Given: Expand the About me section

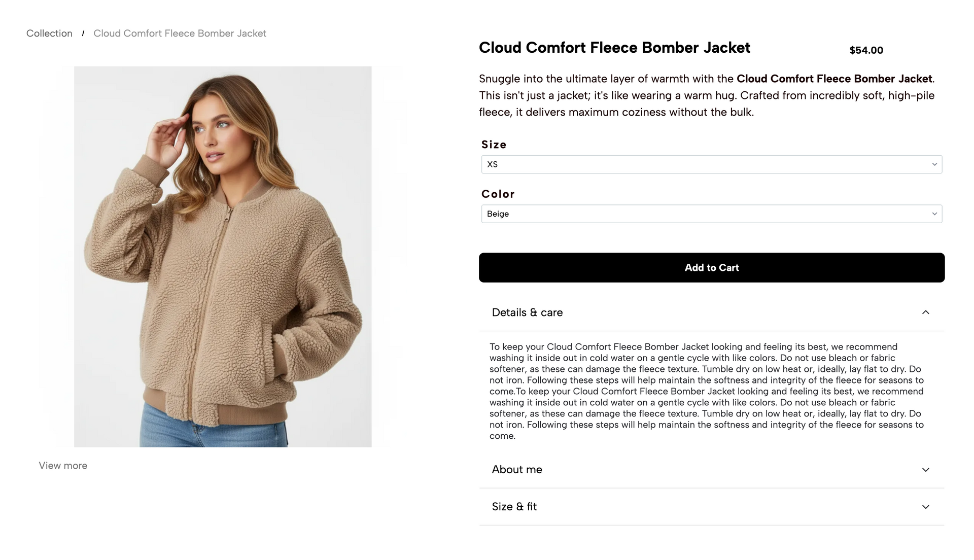Looking at the screenshot, I should tap(712, 470).
